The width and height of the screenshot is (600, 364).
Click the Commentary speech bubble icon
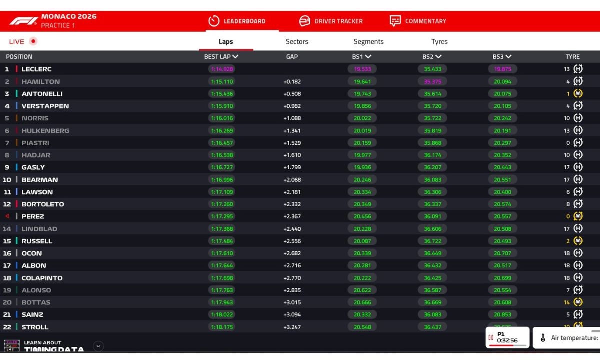(x=395, y=21)
